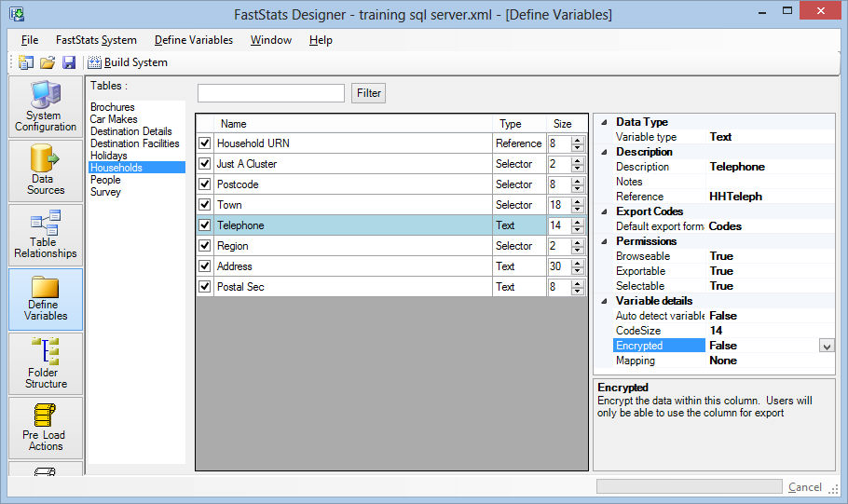
Task: Collapse the Variable details property group
Action: [604, 301]
